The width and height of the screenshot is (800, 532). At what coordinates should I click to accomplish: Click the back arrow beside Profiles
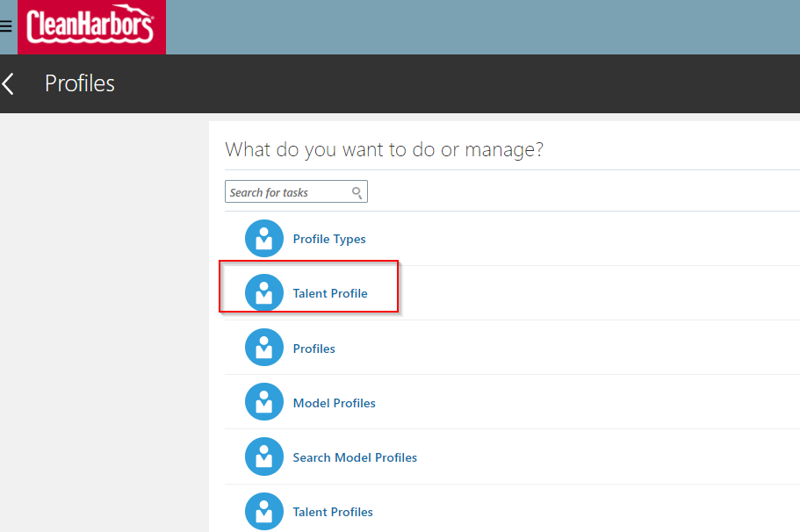(10, 83)
